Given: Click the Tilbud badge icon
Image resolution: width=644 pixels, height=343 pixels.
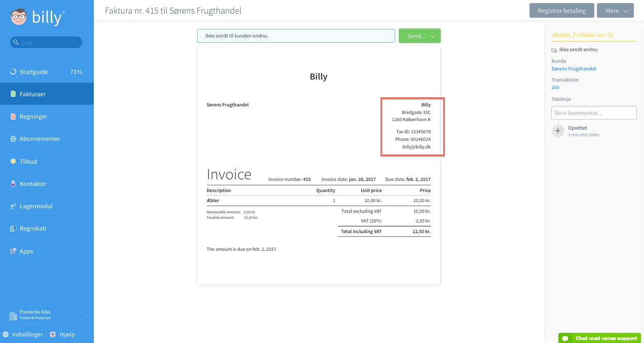Looking at the screenshot, I should tap(14, 161).
